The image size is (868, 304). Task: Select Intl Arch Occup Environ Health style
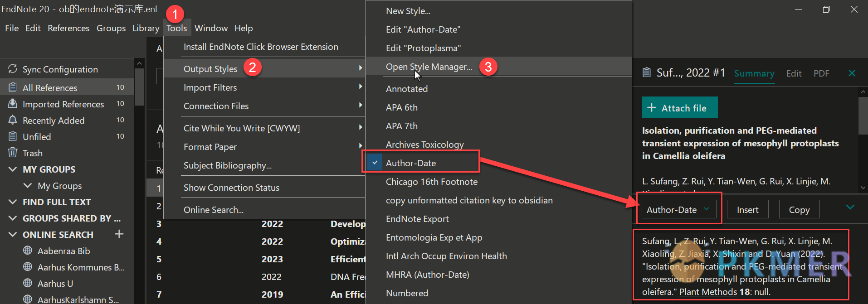pyautogui.click(x=498, y=256)
